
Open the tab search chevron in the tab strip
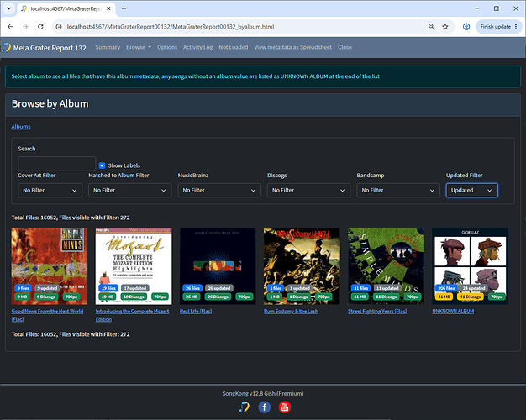8,8
